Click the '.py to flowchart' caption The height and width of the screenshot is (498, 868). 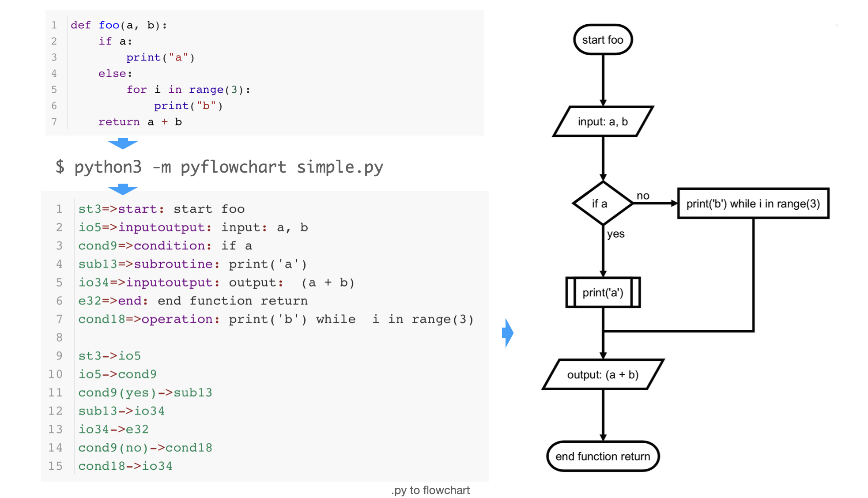click(430, 490)
